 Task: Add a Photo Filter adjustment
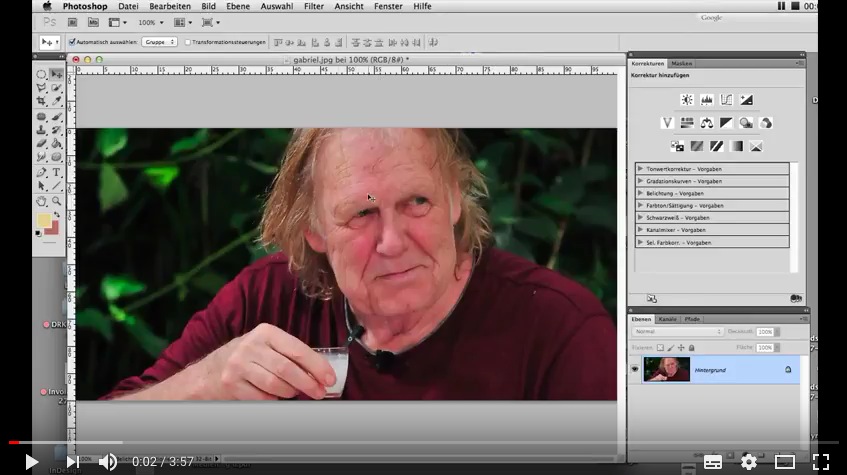coord(746,123)
